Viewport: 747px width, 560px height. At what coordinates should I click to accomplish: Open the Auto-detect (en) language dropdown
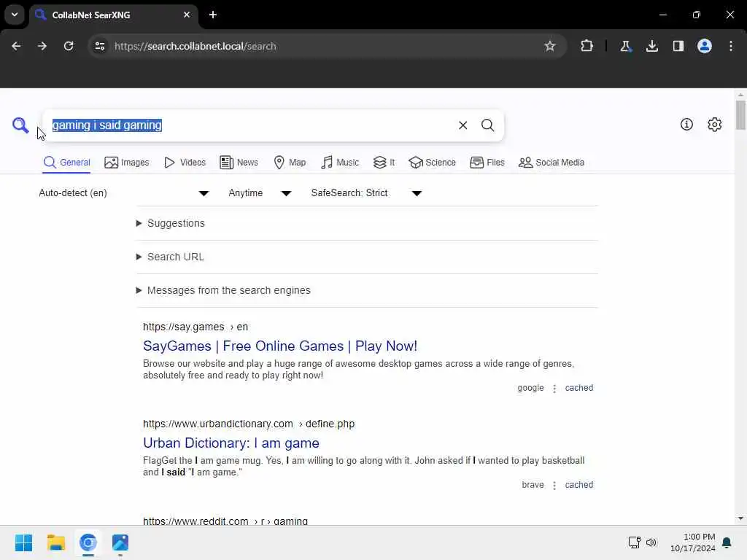[x=124, y=192]
